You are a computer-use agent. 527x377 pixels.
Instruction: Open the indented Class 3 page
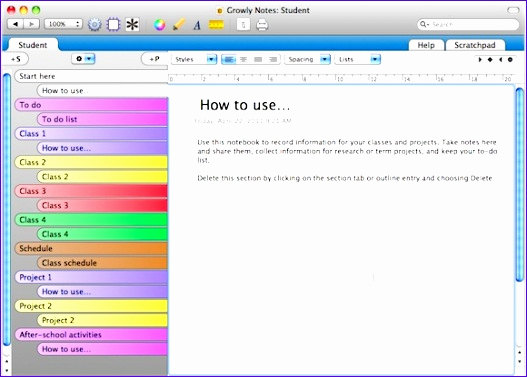pyautogui.click(x=102, y=205)
